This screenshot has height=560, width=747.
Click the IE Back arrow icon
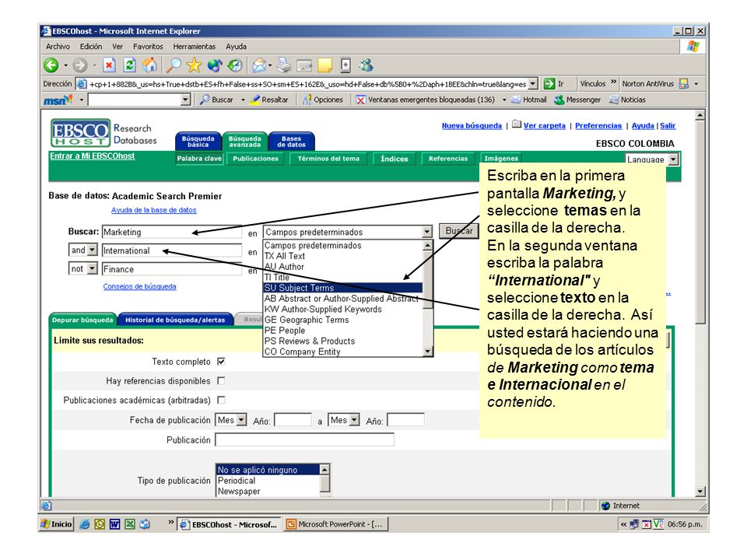point(51,65)
